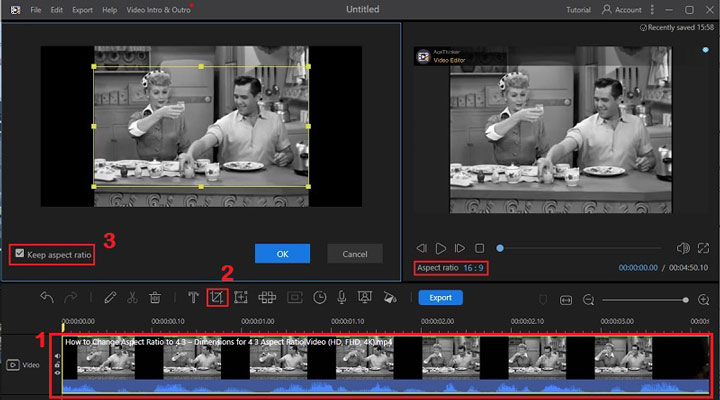Image resolution: width=720 pixels, height=400 pixels.
Task: Open the Duration clock tool
Action: click(x=319, y=297)
